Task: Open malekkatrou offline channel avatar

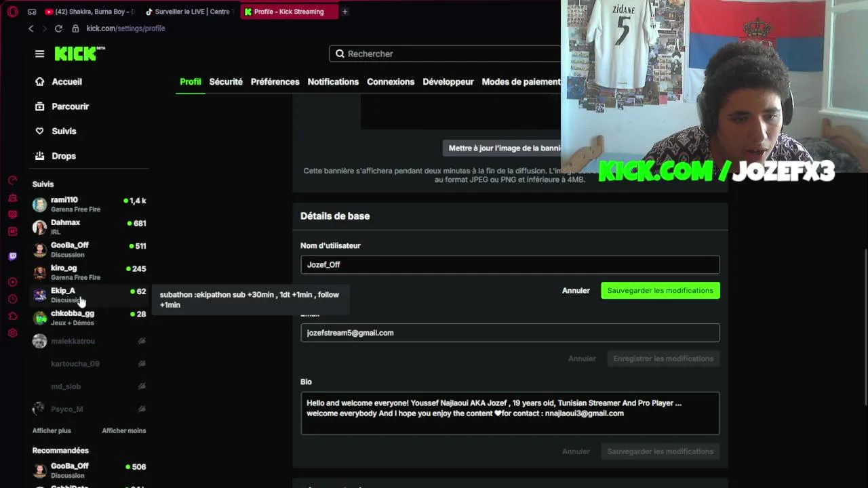Action: point(39,341)
